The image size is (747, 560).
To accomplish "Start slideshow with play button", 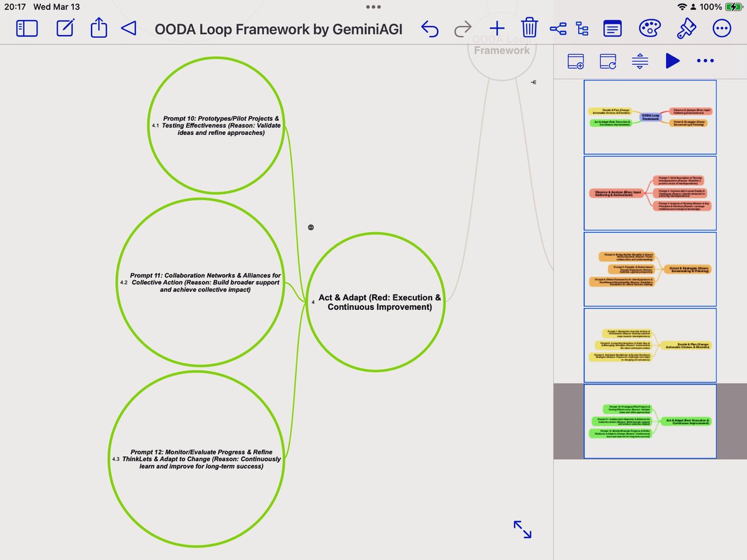I will pos(672,61).
